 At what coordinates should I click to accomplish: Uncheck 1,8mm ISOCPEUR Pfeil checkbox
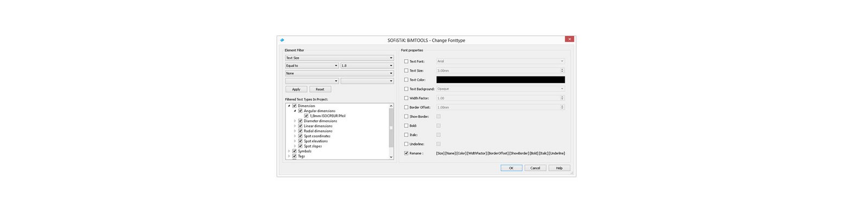307,116
